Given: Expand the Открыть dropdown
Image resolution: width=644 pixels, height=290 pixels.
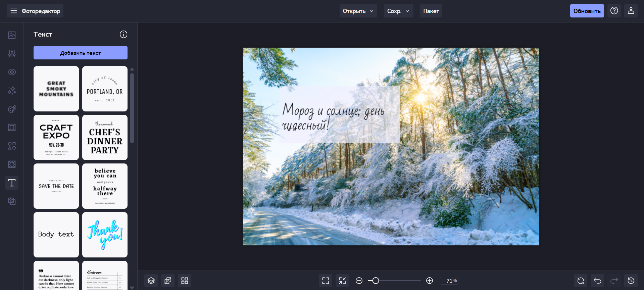Looking at the screenshot, I should [358, 11].
